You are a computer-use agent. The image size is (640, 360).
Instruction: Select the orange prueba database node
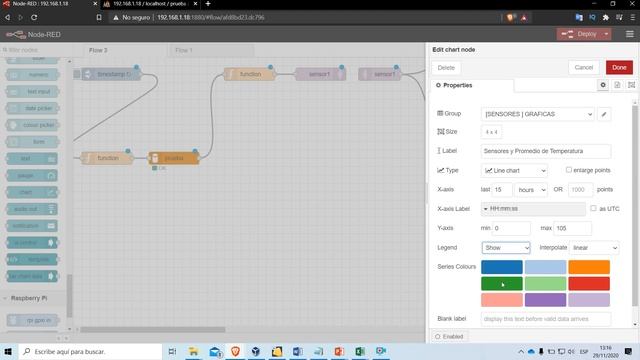174,158
